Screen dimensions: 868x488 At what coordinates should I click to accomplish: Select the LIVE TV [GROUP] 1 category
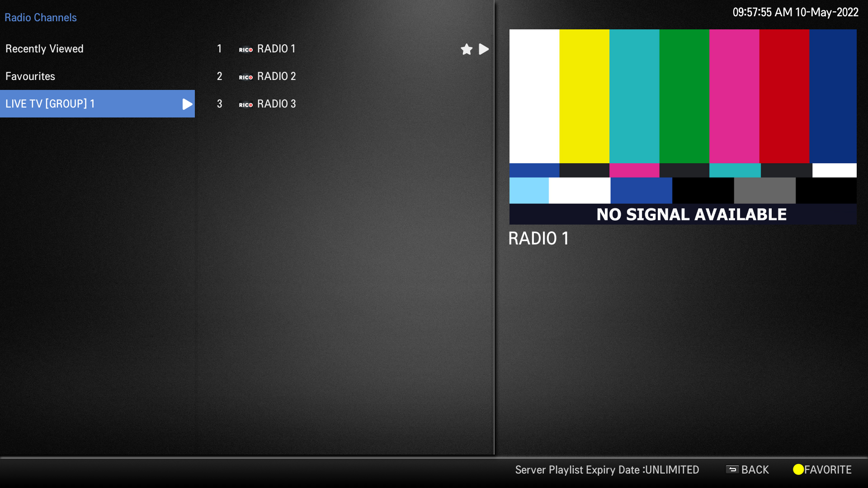point(50,104)
